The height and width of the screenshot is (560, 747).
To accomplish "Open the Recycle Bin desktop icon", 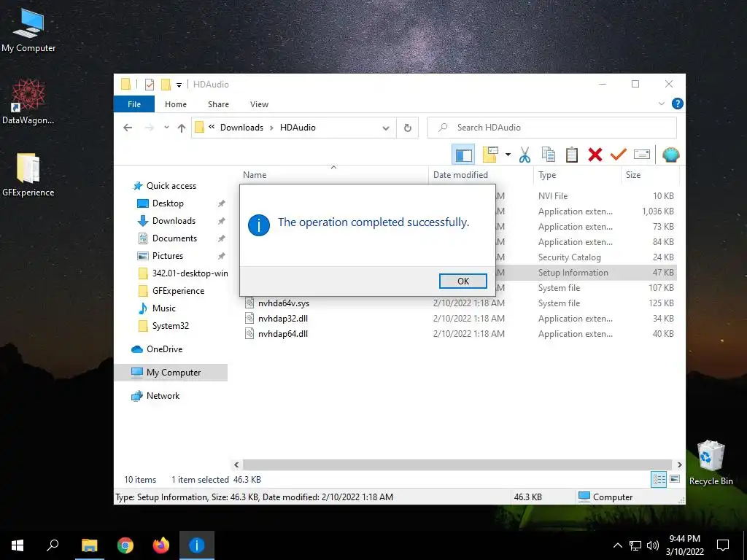I will 711,462.
